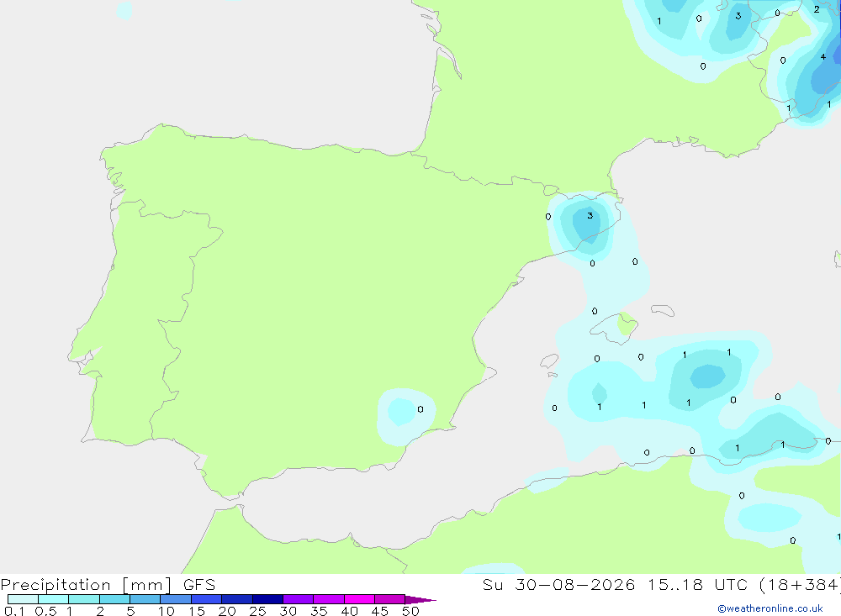
Task: Click the above-50 mm arrow tip of legend
Action: coord(420,599)
